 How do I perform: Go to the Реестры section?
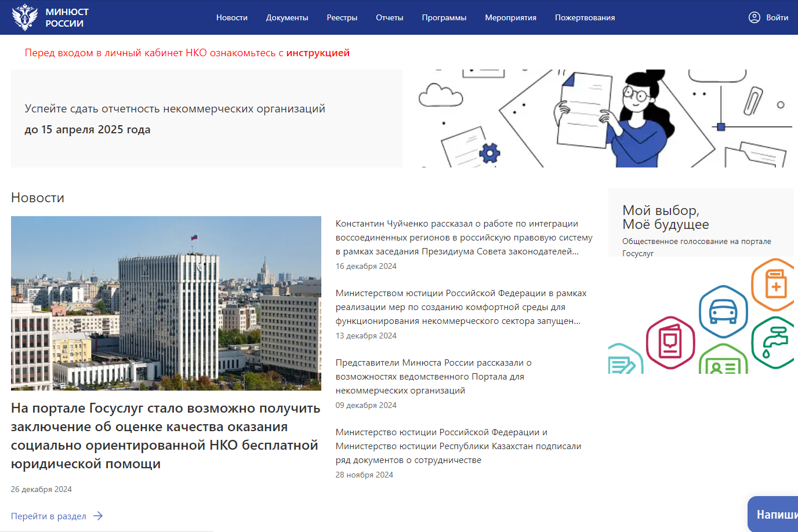[x=342, y=17]
